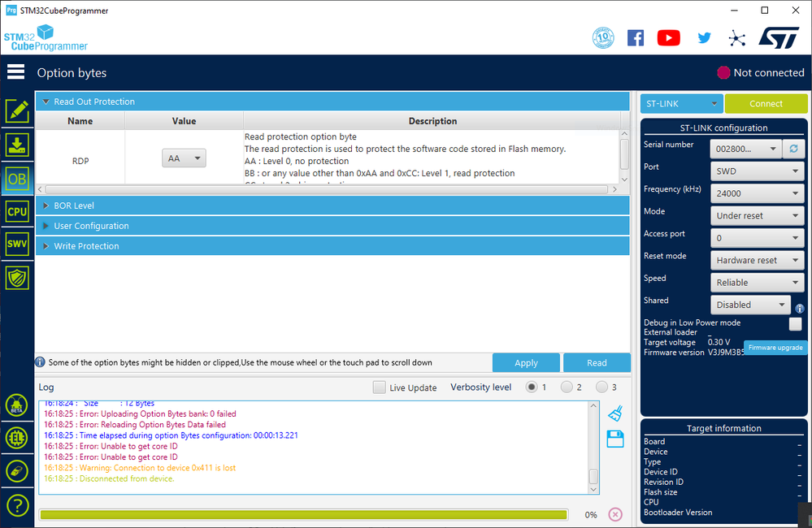Open the Mode Under reset dropdown
Image resolution: width=812 pixels, height=528 pixels.
click(757, 215)
